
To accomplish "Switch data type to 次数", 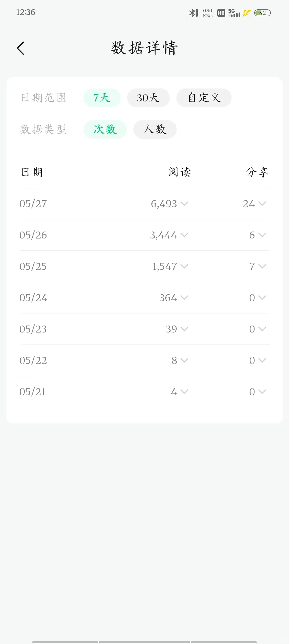I will click(x=105, y=129).
